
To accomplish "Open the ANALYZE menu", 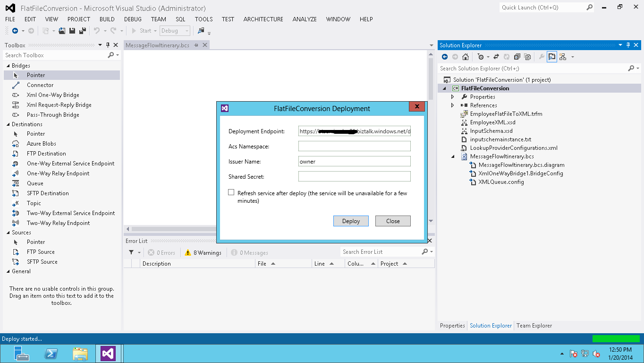I will [x=305, y=19].
